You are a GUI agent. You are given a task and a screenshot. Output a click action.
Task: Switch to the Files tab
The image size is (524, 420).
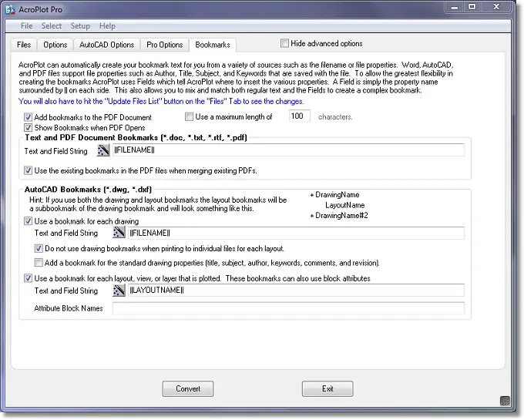click(x=24, y=45)
